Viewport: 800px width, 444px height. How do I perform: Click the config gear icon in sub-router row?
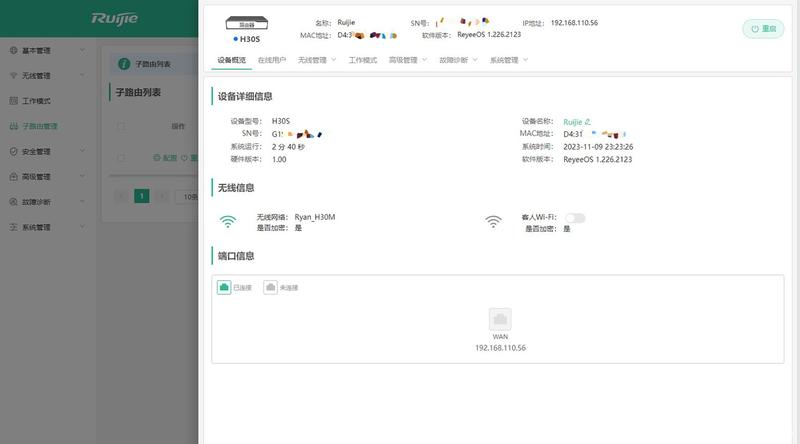click(x=157, y=158)
